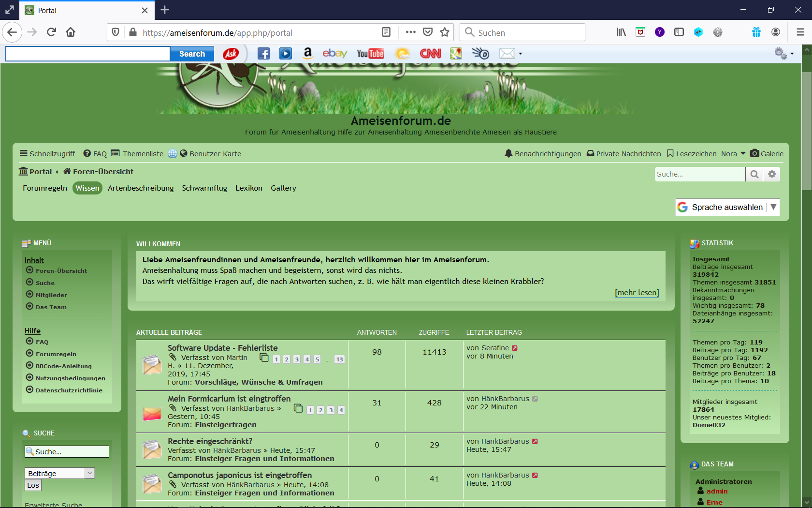Toggle the Firefox sidebar view

coord(679,32)
